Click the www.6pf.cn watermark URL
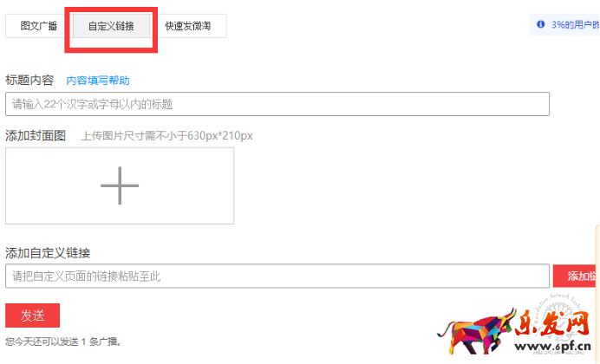Screen dimensions: 600x364 pos(553,347)
